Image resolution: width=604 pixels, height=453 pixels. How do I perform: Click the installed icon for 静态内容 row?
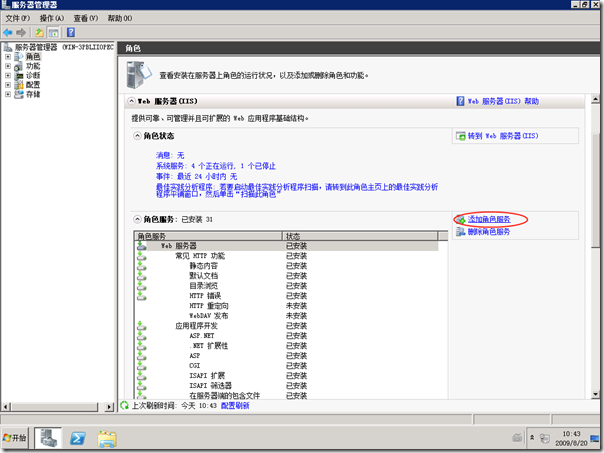[x=141, y=265]
